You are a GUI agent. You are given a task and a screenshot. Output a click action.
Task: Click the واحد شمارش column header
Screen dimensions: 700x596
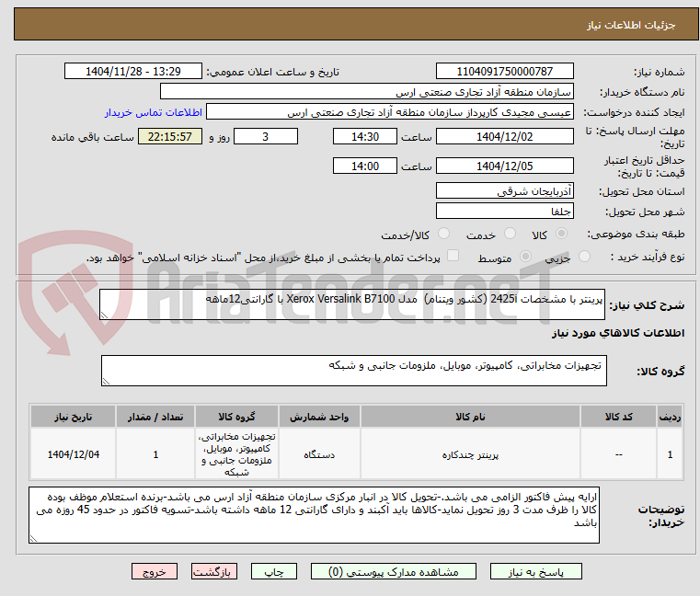tap(319, 417)
